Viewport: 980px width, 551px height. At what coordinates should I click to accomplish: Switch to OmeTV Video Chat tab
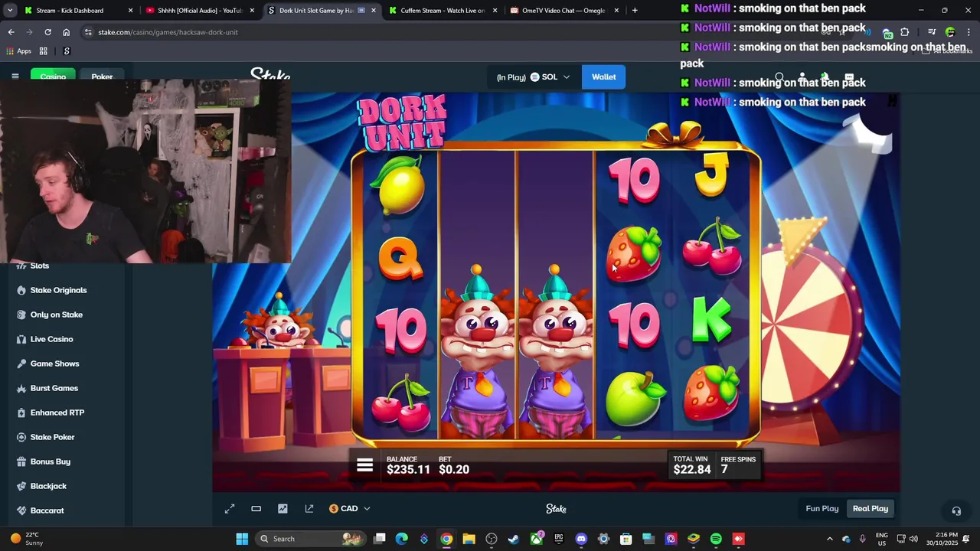coord(563,11)
